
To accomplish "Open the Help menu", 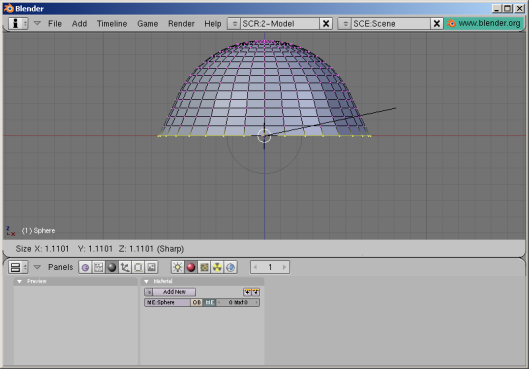I will tap(213, 24).
